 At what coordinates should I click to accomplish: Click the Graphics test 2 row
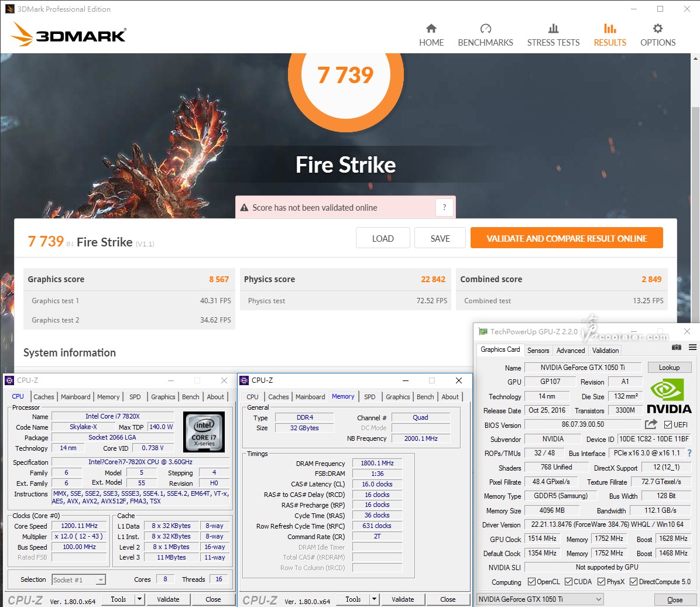click(x=129, y=320)
